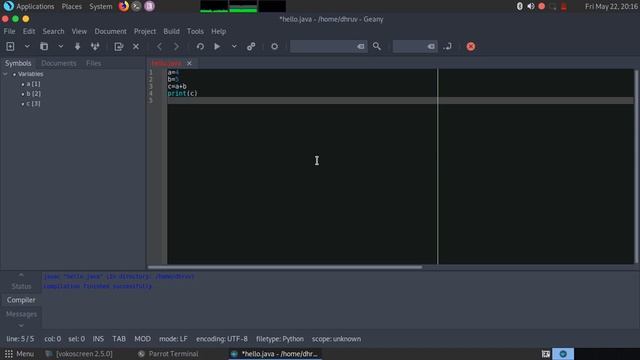Close the hello.java tab with X

(x=189, y=63)
